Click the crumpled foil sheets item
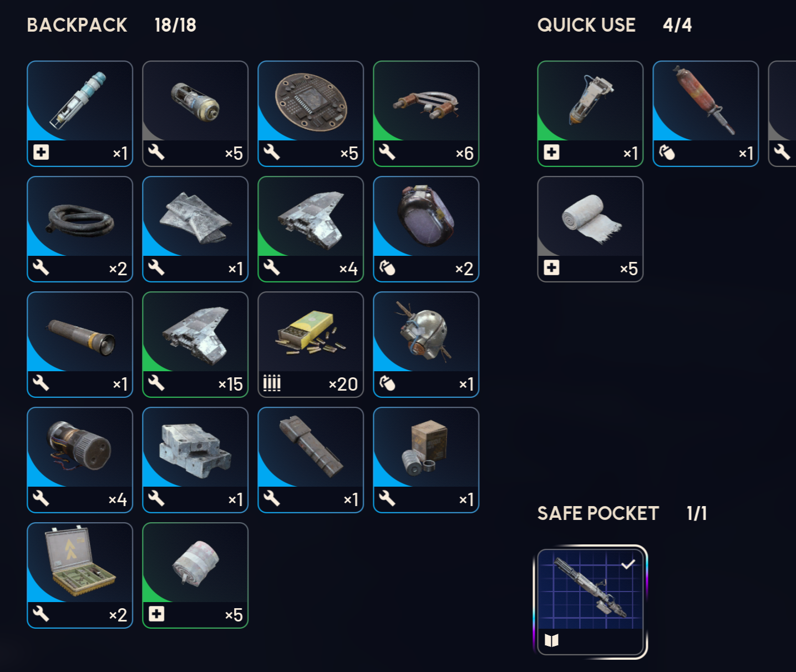796x672 pixels. 195,229
